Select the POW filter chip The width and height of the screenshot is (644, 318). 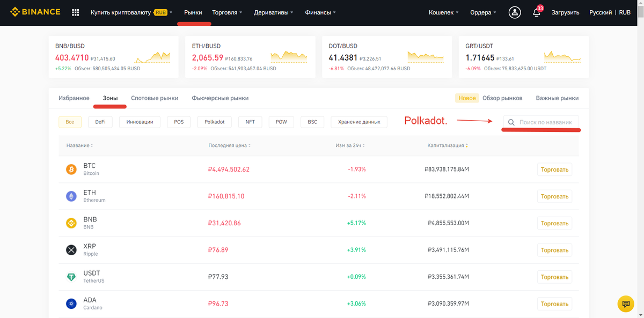click(x=281, y=122)
